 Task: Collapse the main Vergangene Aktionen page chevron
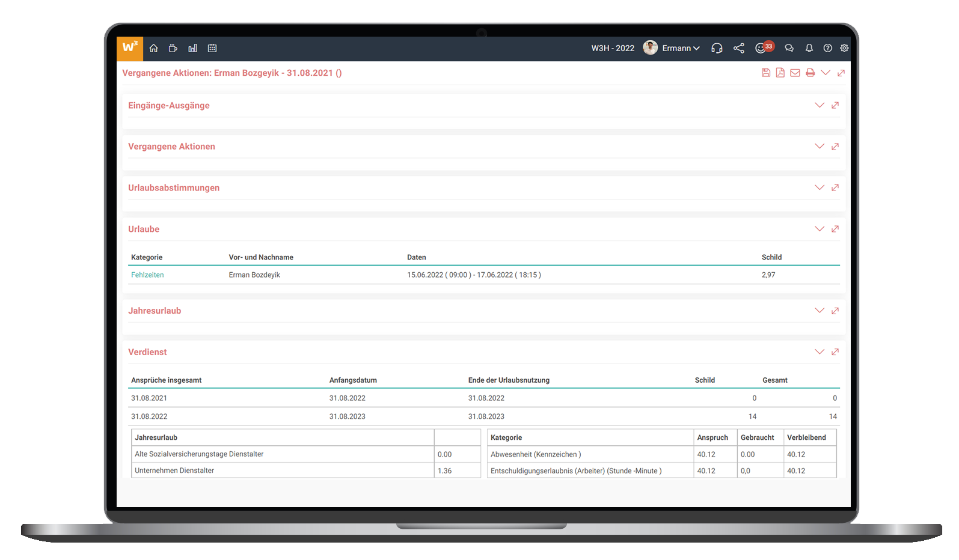coord(826,73)
